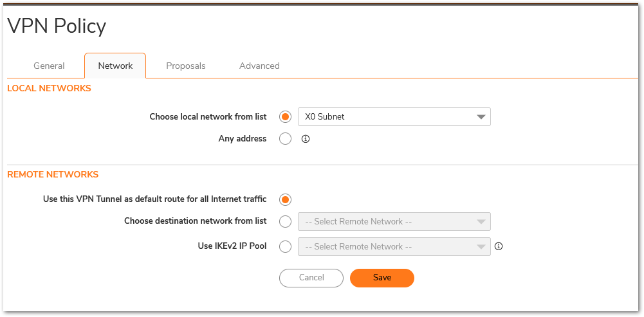The width and height of the screenshot is (644, 317).
Task: Open the Proposals tab
Action: tap(186, 66)
